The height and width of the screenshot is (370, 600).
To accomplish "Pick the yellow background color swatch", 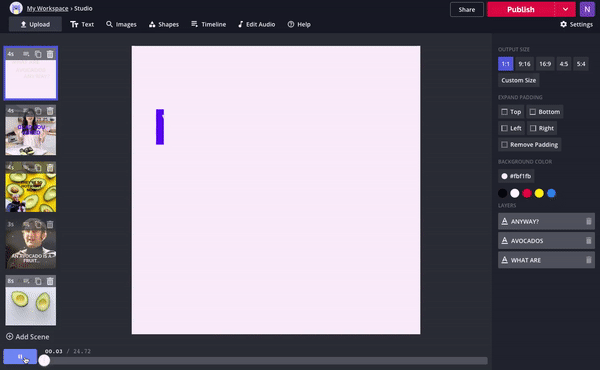I will pos(539,193).
